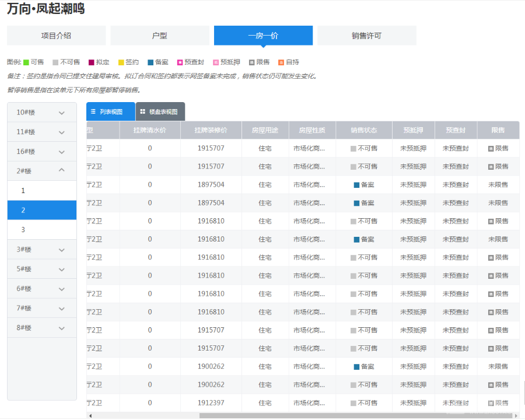Click the list icon in 列表视图
This screenshot has height=420, width=525.
[x=93, y=111]
